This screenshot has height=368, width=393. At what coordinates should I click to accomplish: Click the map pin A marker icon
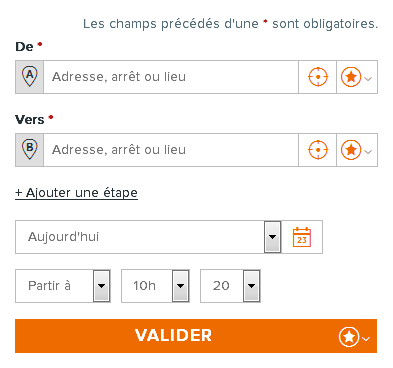[29, 76]
